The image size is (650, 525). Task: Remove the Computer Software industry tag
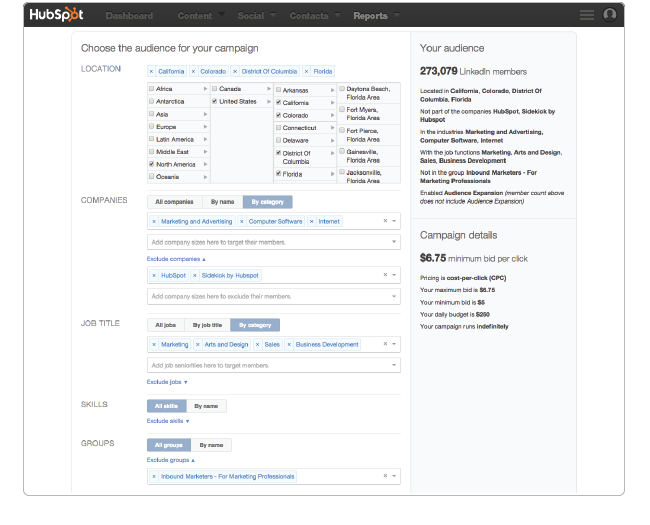[243, 221]
